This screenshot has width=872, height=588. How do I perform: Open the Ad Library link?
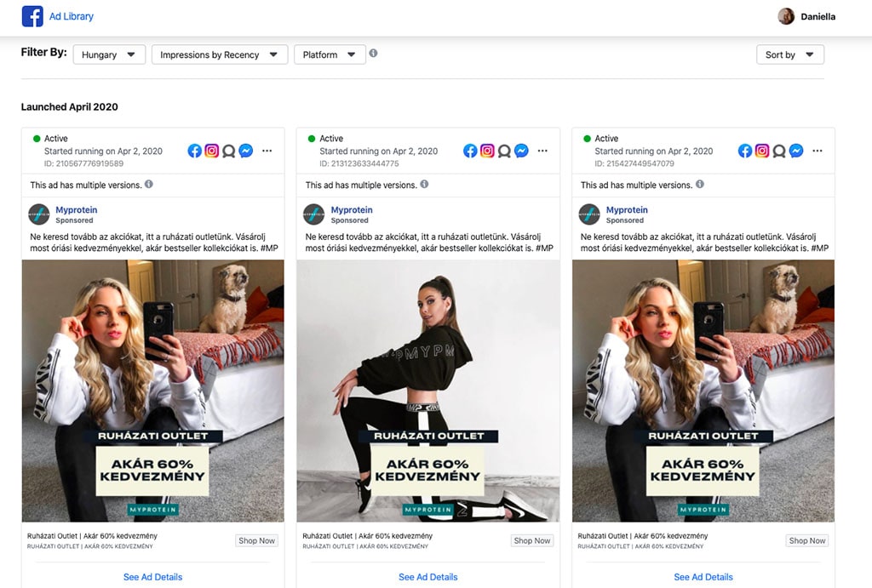click(x=72, y=17)
